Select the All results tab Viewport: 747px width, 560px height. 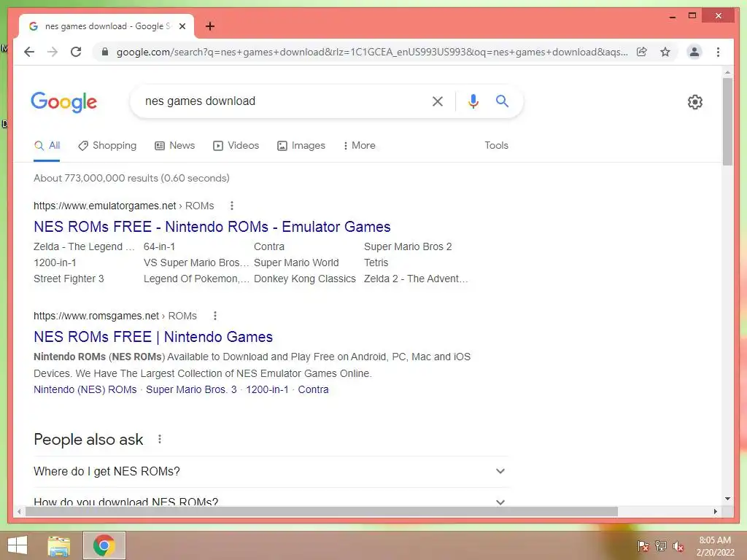tap(47, 146)
